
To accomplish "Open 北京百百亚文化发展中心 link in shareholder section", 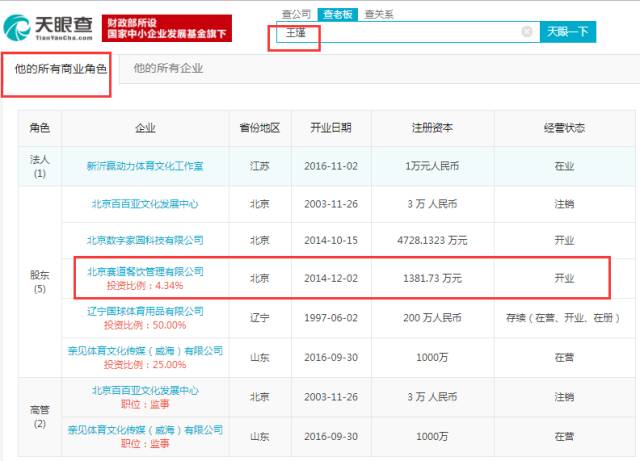I will (145, 204).
